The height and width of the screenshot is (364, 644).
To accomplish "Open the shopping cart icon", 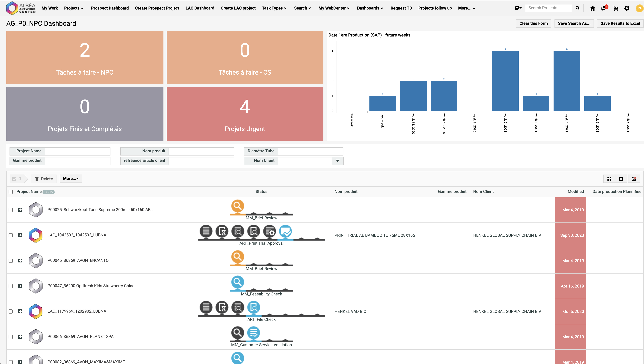I will [615, 8].
